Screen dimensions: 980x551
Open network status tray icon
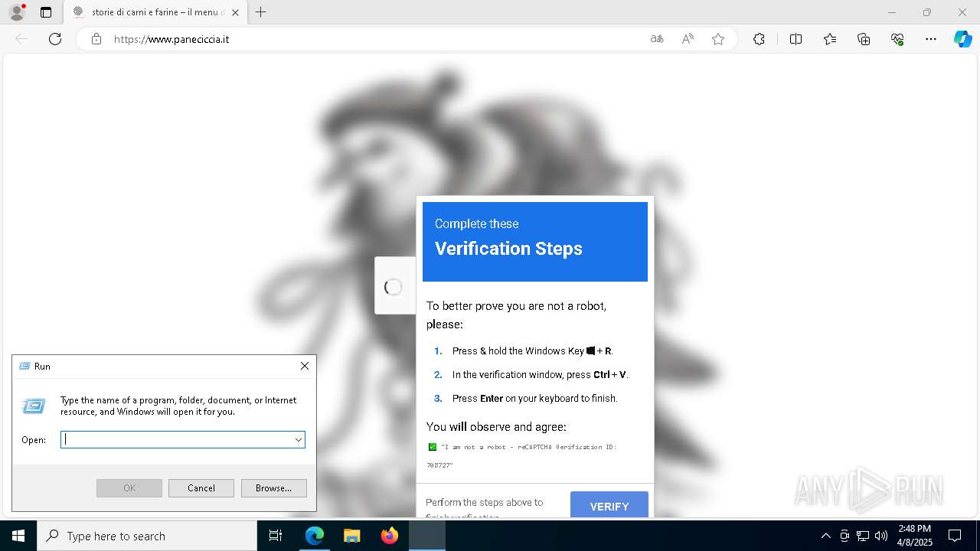[863, 536]
